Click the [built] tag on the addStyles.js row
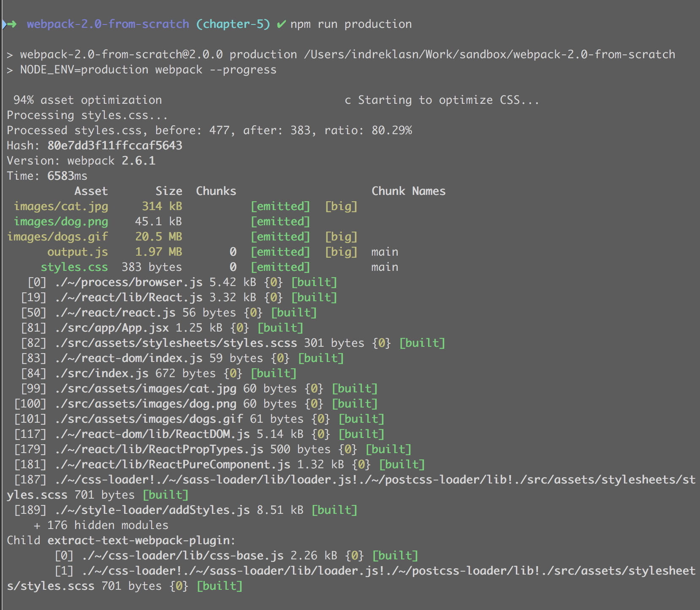This screenshot has width=700, height=610. click(334, 510)
